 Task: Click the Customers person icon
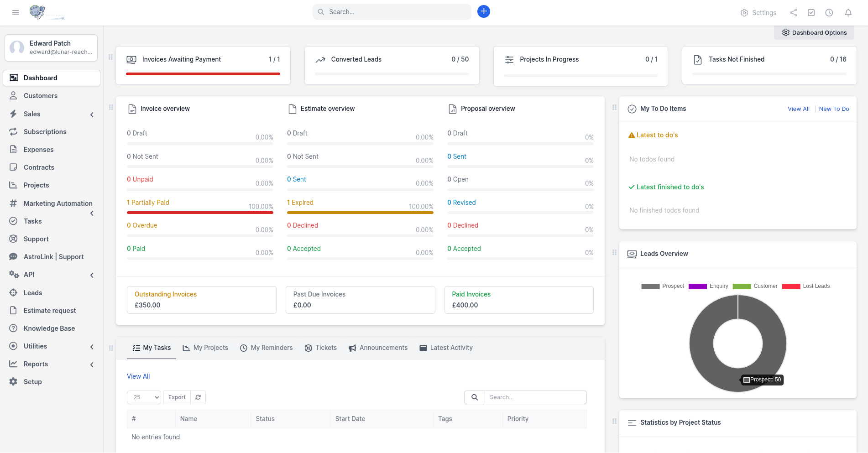(14, 96)
